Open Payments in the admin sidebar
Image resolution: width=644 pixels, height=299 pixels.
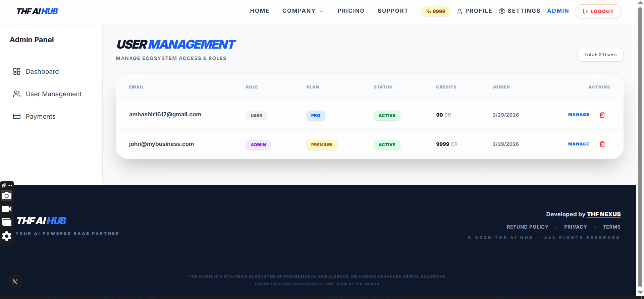[x=41, y=116]
